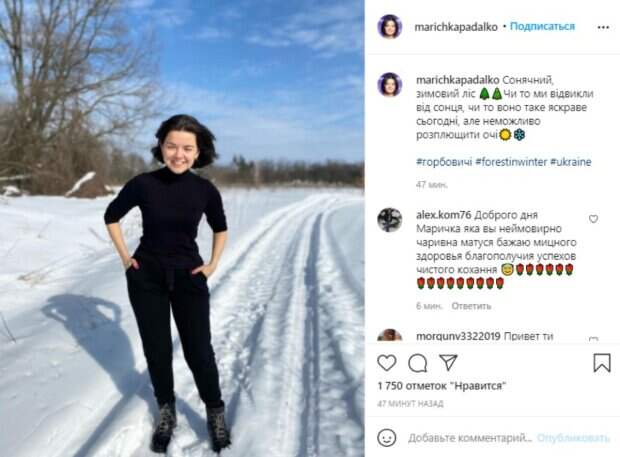The height and width of the screenshot is (457, 620).
Task: View the list of 1 750 likes
Action: click(x=442, y=386)
